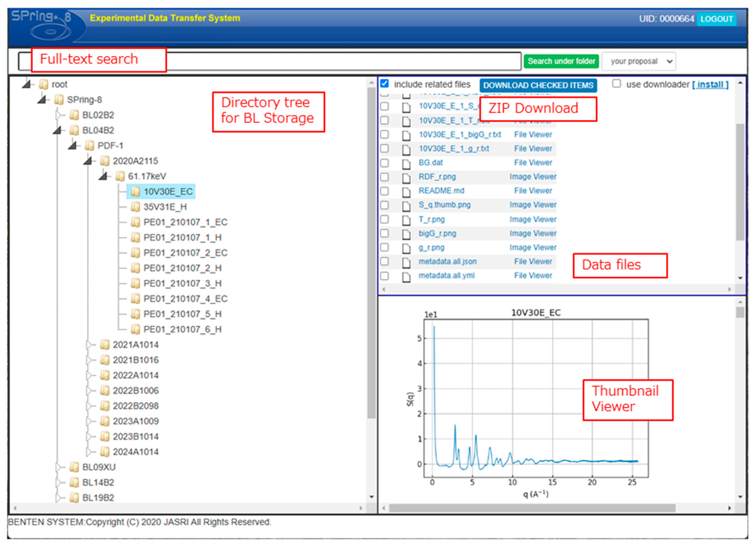Click the folder icon beside BL02B2
The image size is (756, 549).
coord(74,115)
